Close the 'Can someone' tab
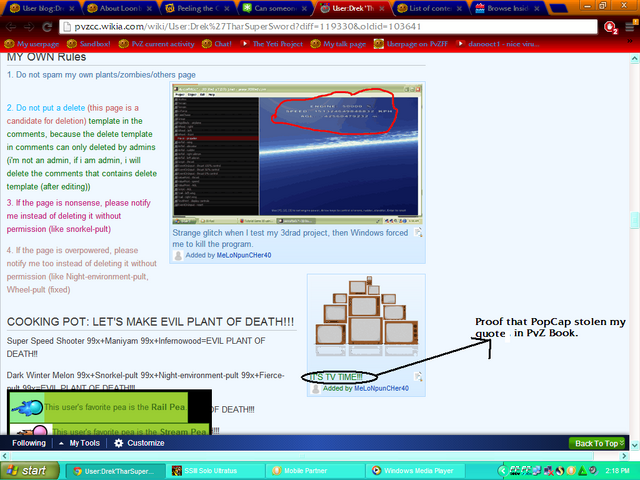The image size is (640, 480). tap(304, 8)
